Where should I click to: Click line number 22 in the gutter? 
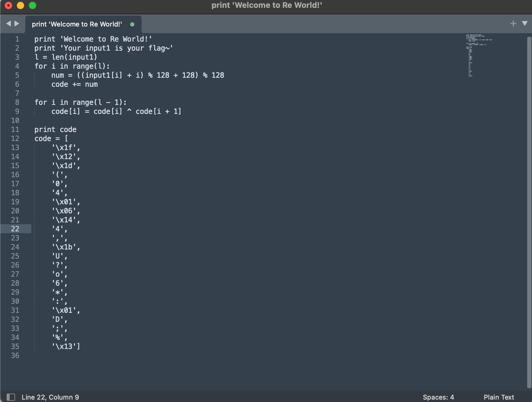pyautogui.click(x=15, y=229)
